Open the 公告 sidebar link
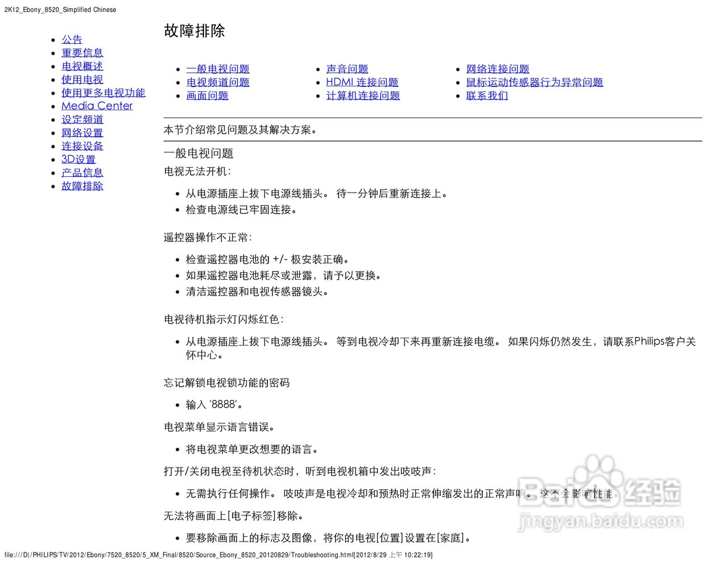This screenshot has width=728, height=562. tap(72, 40)
